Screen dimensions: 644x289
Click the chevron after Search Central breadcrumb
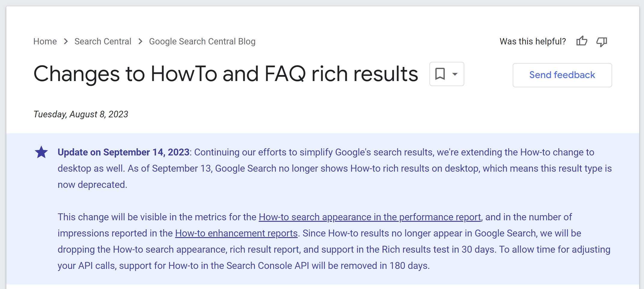point(140,42)
